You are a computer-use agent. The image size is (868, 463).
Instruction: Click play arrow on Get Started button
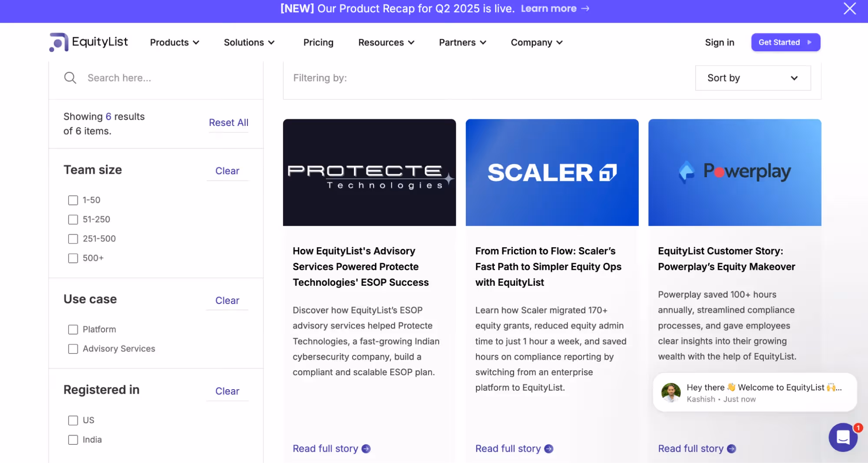[x=809, y=42]
